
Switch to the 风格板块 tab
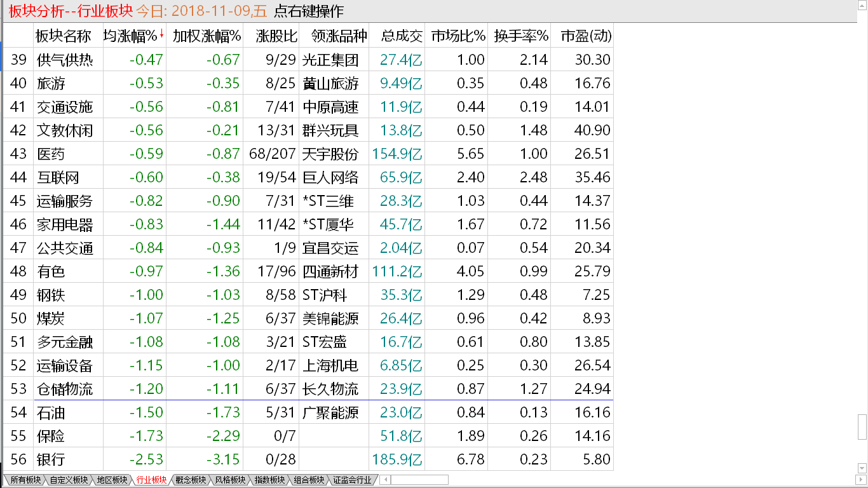[230, 480]
